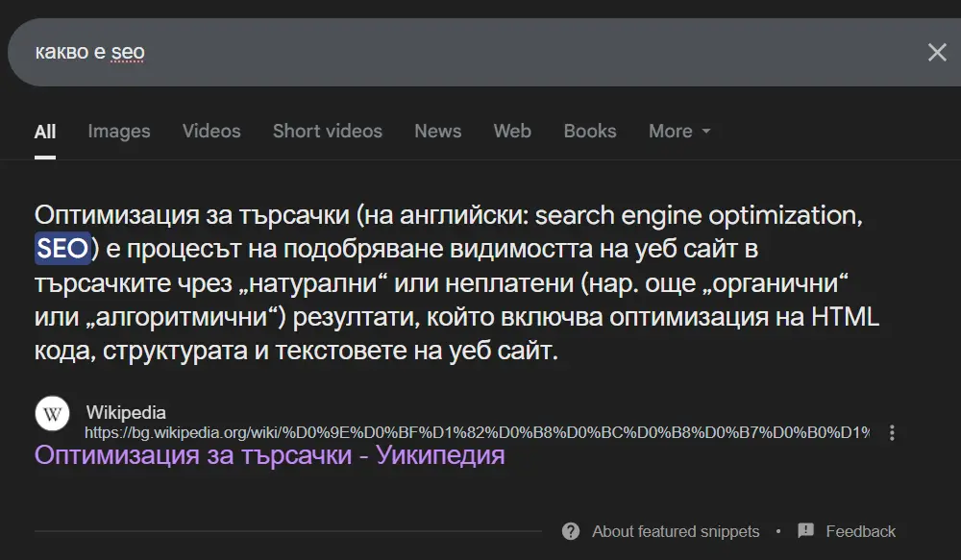The height and width of the screenshot is (560, 961).
Task: Switch to the Web tab
Action: [x=512, y=132]
